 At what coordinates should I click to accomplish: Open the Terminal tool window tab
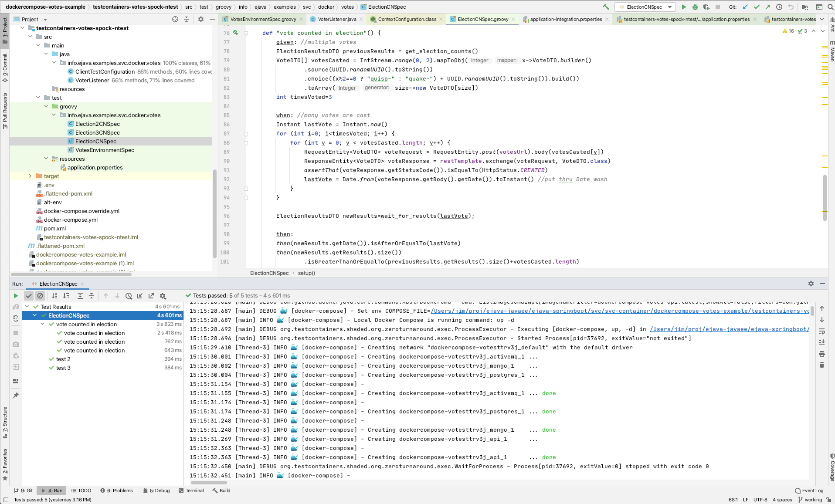coord(191,490)
